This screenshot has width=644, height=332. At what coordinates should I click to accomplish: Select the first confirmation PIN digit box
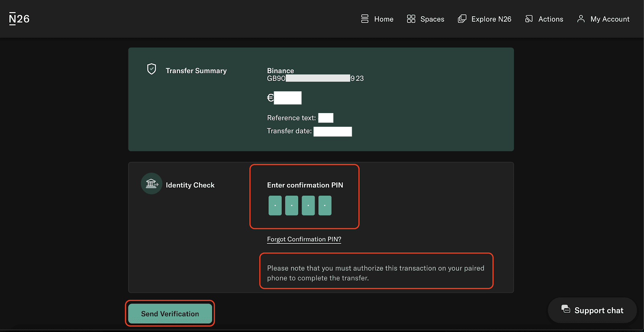(275, 206)
